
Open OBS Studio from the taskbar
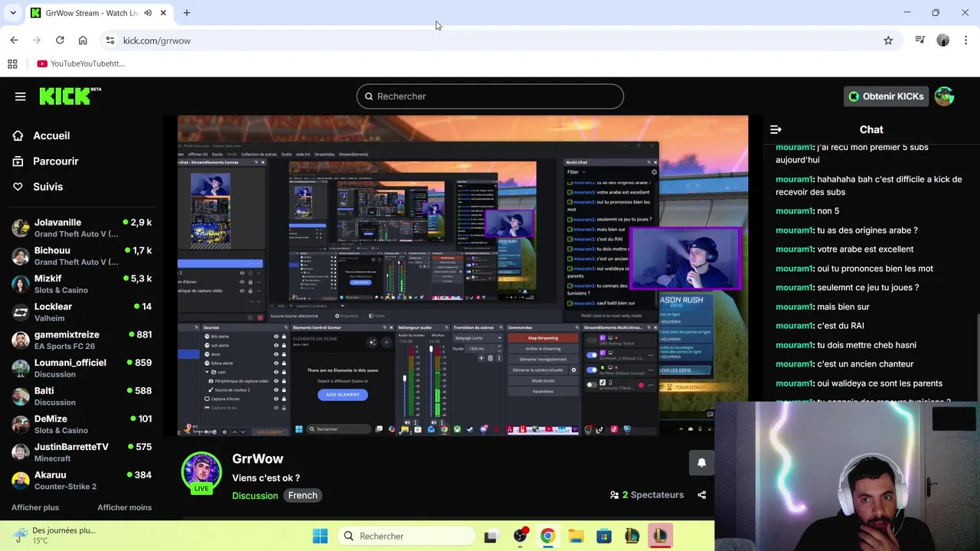[520, 536]
